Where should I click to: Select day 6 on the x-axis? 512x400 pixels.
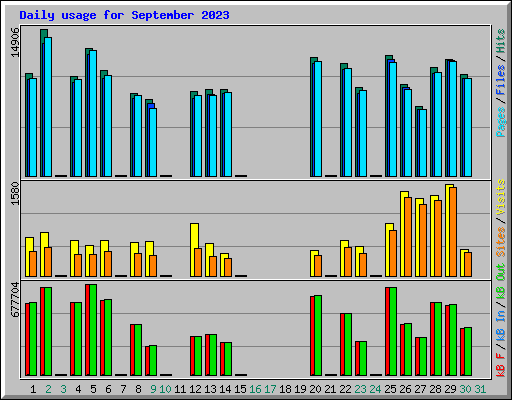[108, 389]
